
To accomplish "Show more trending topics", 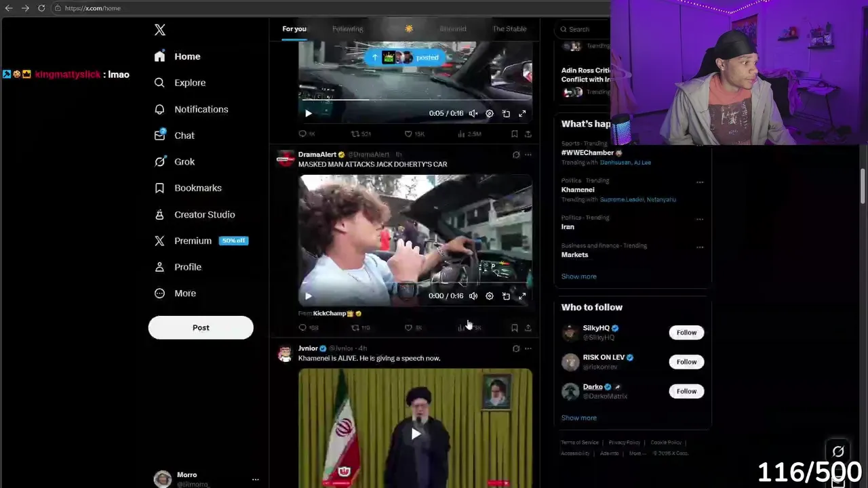I will pos(578,277).
